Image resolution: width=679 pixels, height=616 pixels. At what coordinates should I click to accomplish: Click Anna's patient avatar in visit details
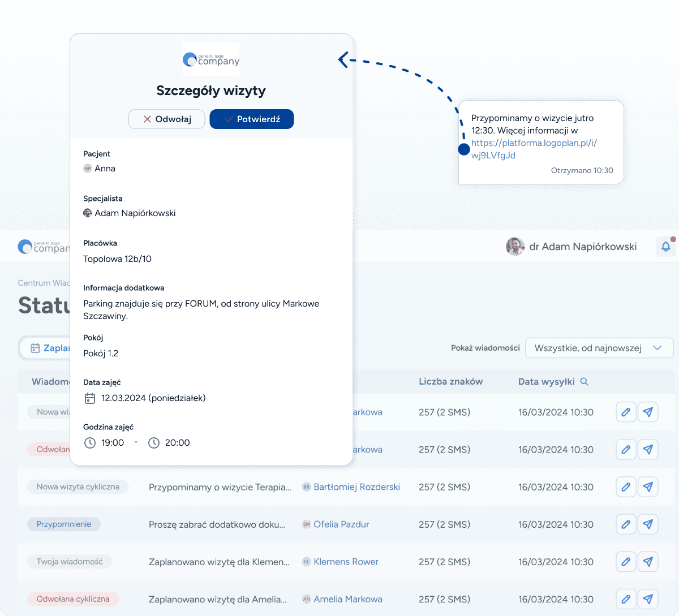coord(87,168)
